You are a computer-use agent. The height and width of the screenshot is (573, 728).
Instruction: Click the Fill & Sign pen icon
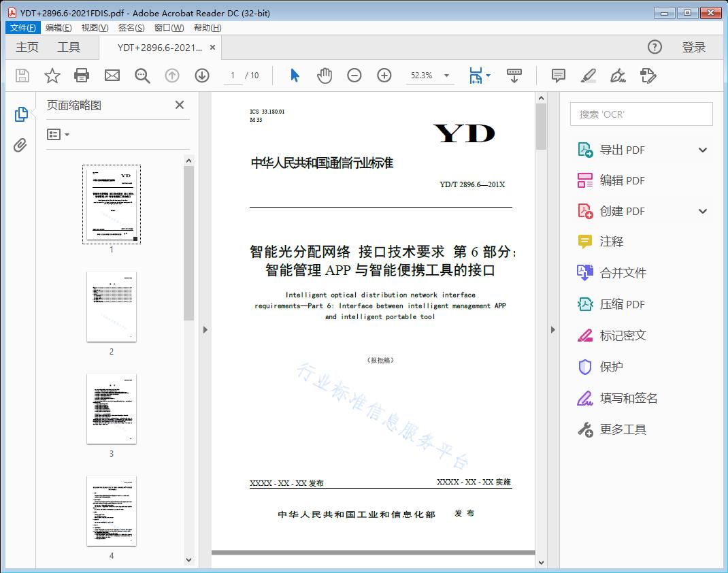pyautogui.click(x=648, y=76)
